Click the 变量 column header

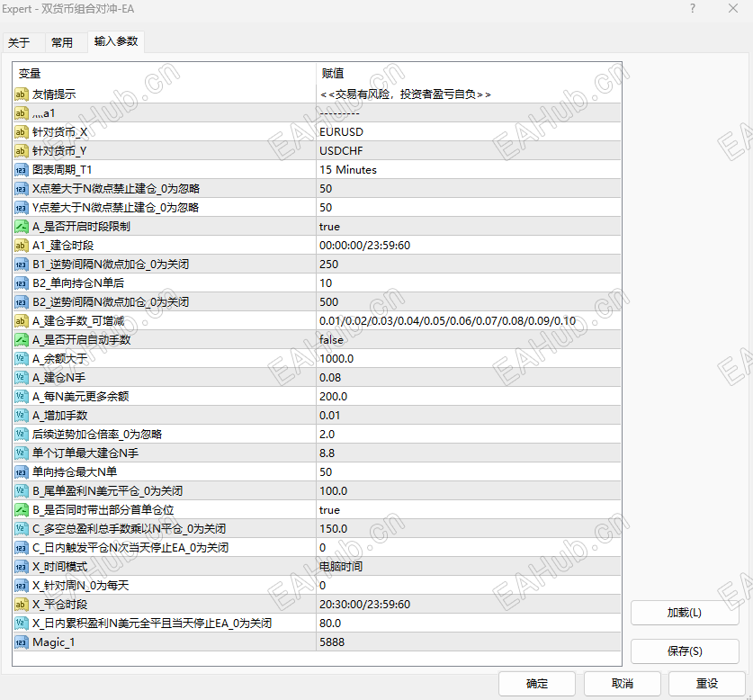[165, 74]
